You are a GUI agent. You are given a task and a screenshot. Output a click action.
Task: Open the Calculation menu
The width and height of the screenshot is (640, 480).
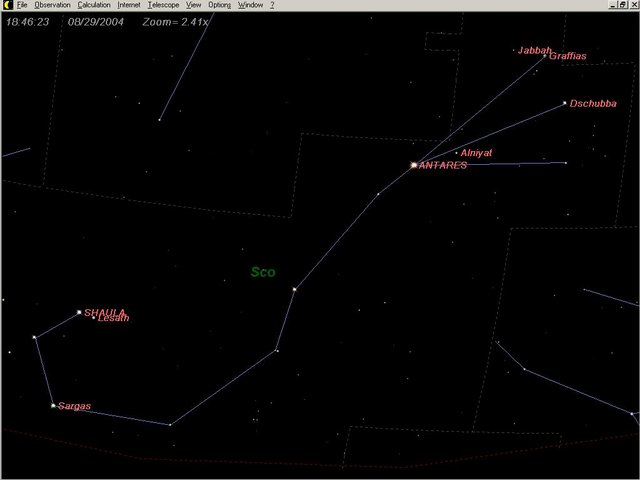(94, 5)
